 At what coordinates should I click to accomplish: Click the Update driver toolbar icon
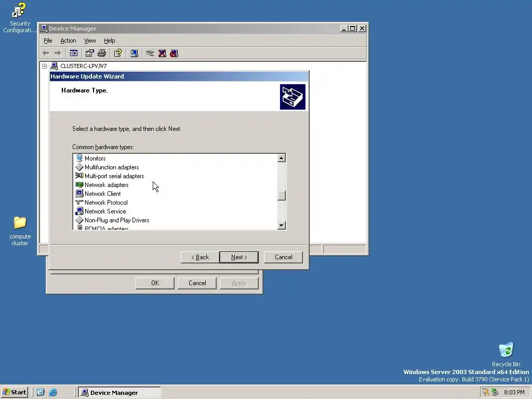150,54
